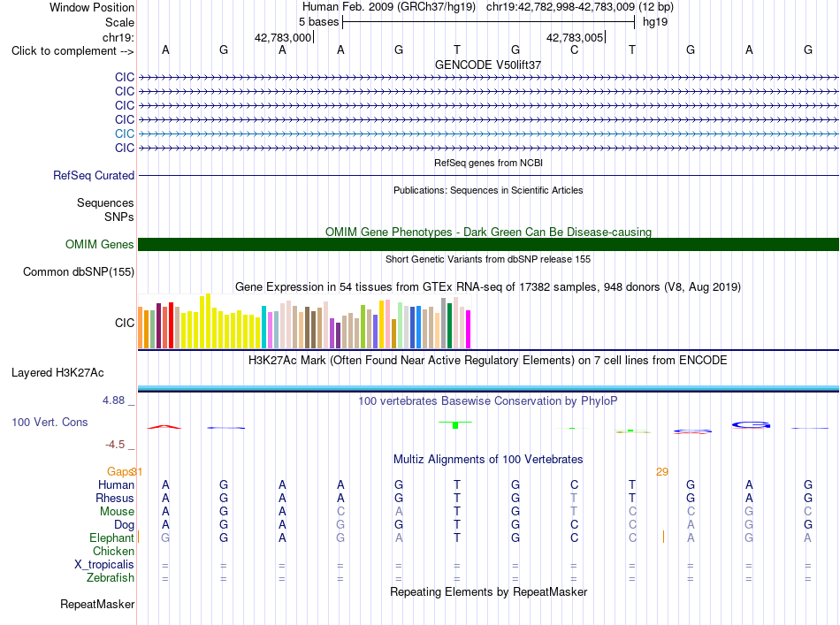Click the bright red bar in GTEx chart
The image size is (840, 625).
(x=171, y=325)
